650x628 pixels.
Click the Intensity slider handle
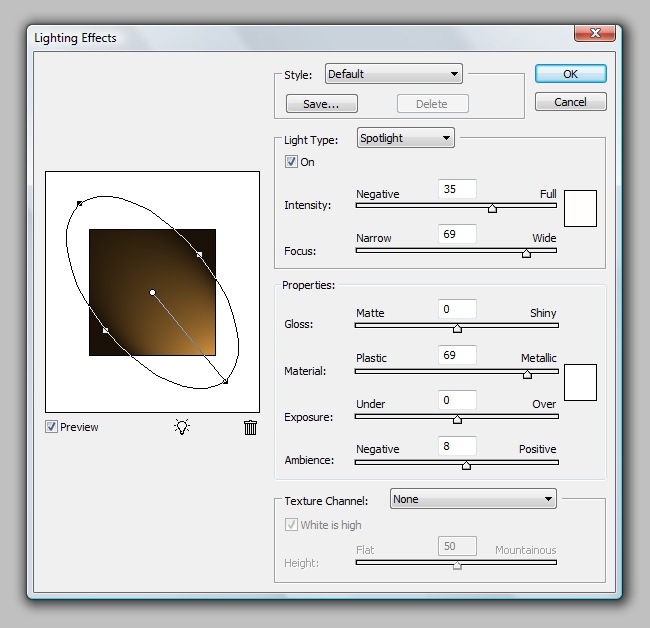492,208
